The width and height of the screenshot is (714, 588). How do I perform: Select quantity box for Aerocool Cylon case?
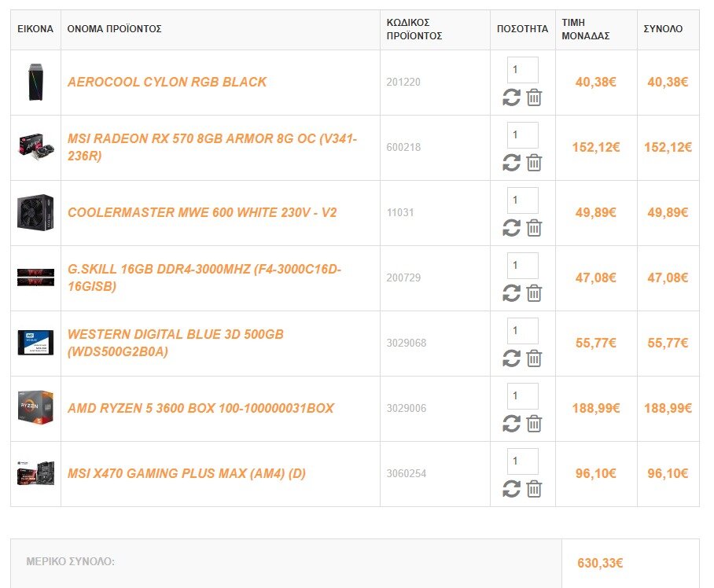tap(523, 70)
